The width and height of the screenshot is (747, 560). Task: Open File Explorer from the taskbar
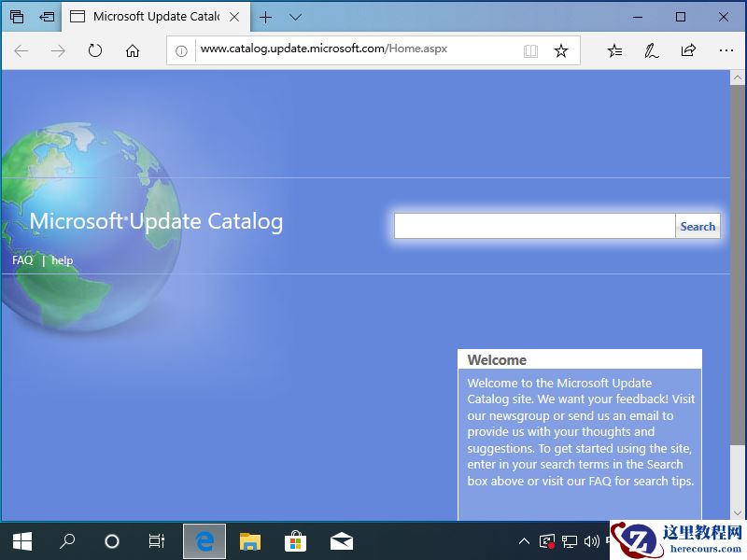point(250,541)
